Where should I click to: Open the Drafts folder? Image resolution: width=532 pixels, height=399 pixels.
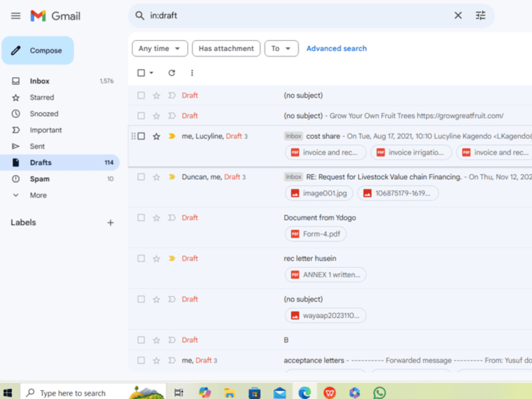click(61, 162)
